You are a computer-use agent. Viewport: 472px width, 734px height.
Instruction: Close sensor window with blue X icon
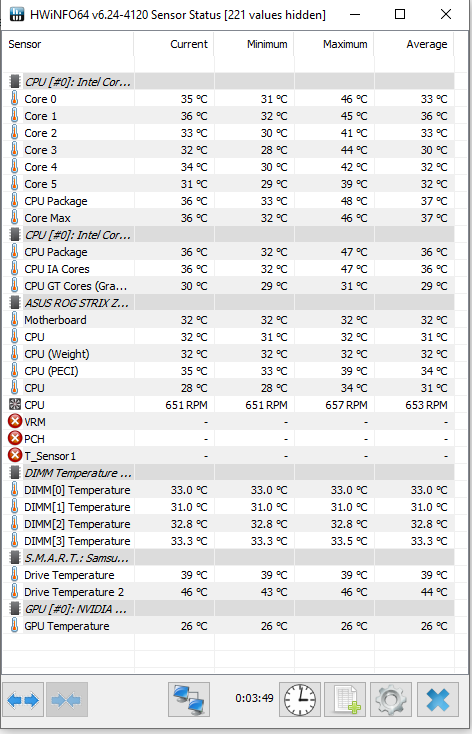[438, 700]
